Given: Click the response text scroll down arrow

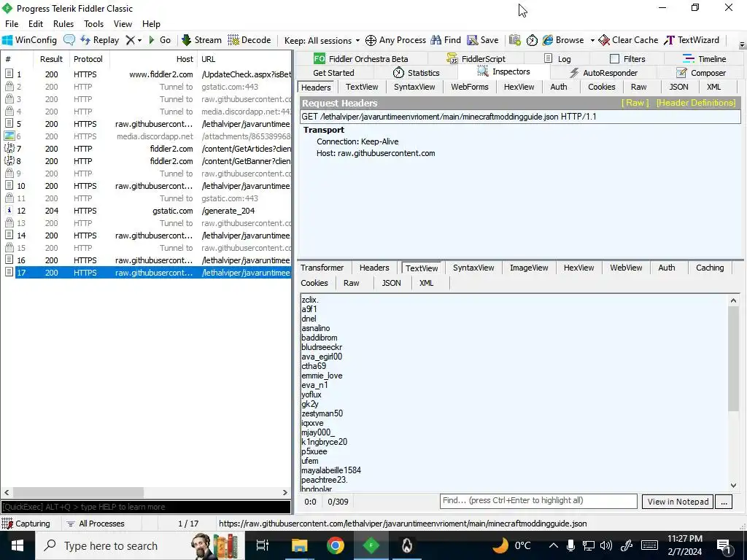Looking at the screenshot, I should [733, 485].
